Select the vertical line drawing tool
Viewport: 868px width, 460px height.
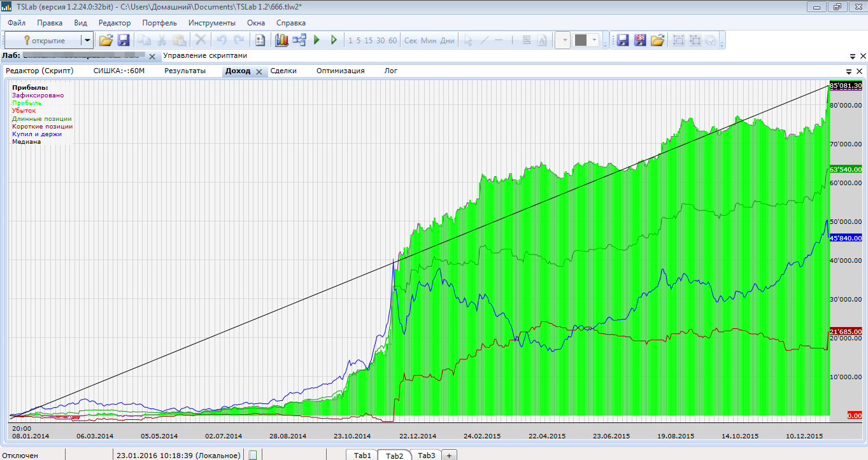[x=513, y=40]
